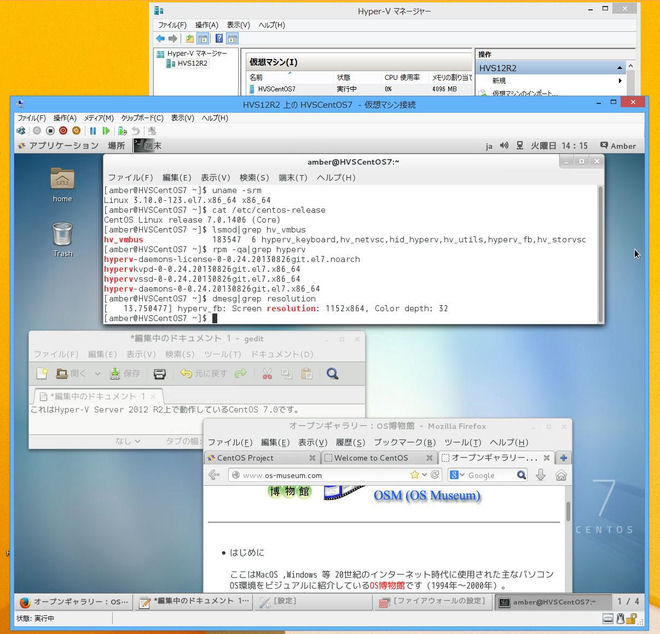
Task: Click the Checkpoint icon in VM toolbar
Action: [x=122, y=131]
